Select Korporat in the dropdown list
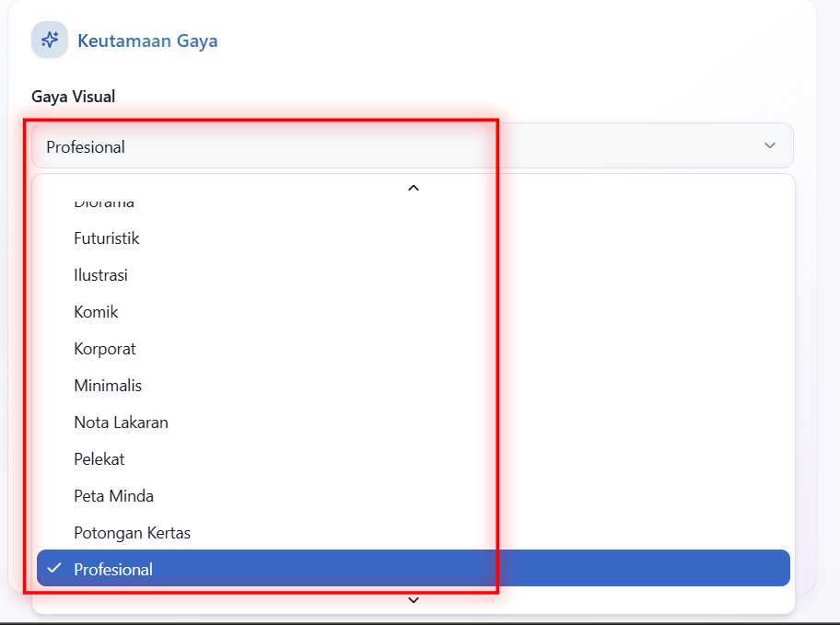Image resolution: width=840 pixels, height=625 pixels. click(105, 349)
